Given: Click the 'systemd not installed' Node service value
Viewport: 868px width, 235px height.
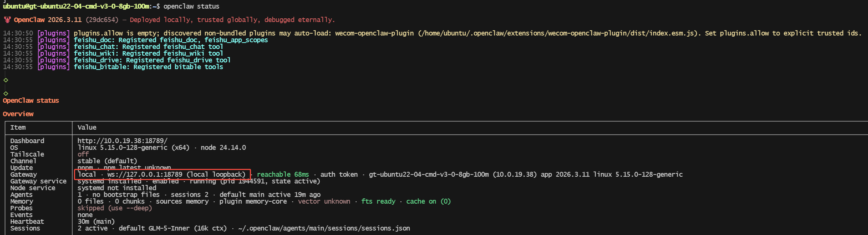Looking at the screenshot, I should tap(117, 188).
